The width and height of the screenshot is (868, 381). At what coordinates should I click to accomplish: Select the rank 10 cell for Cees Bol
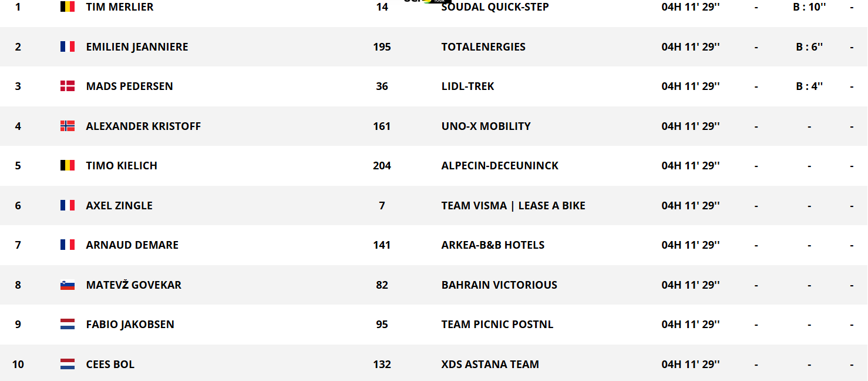point(18,365)
